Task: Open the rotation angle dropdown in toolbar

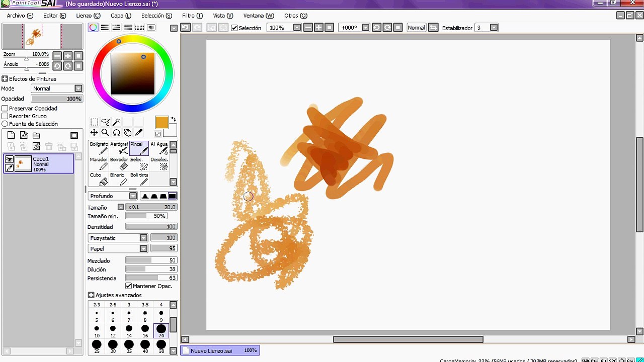Action: [x=365, y=28]
